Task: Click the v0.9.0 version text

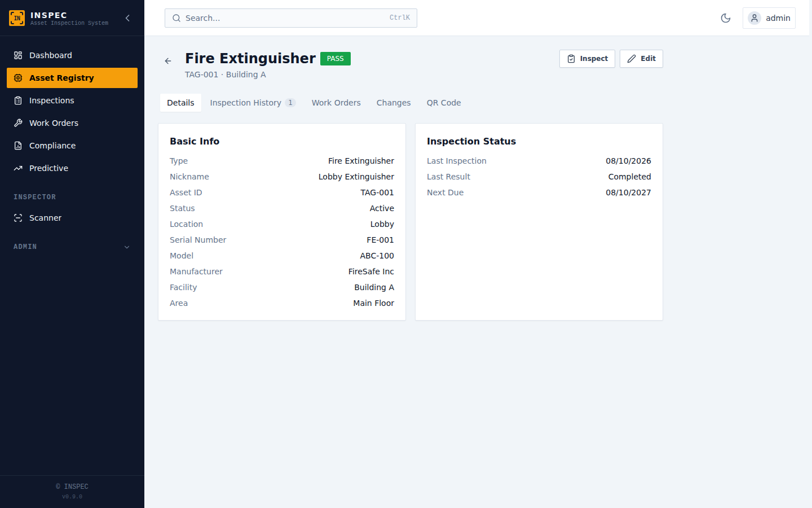Action: [72, 497]
